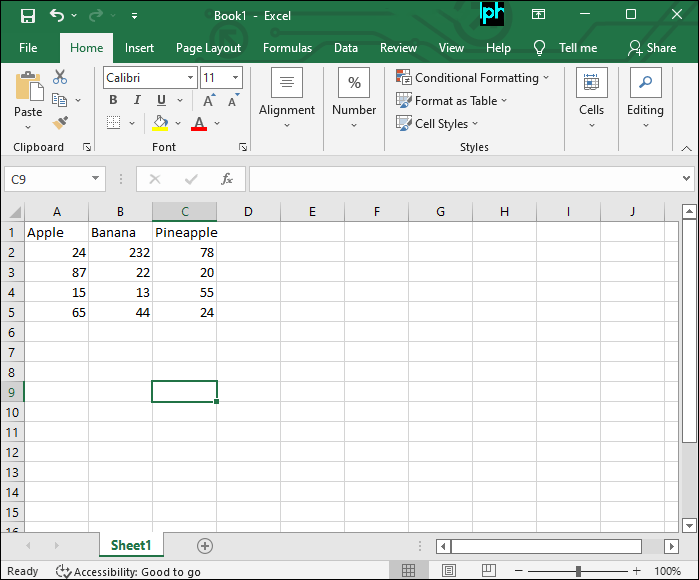Expand Conditional Formatting dropdown
This screenshot has width=699, height=580.
473,78
